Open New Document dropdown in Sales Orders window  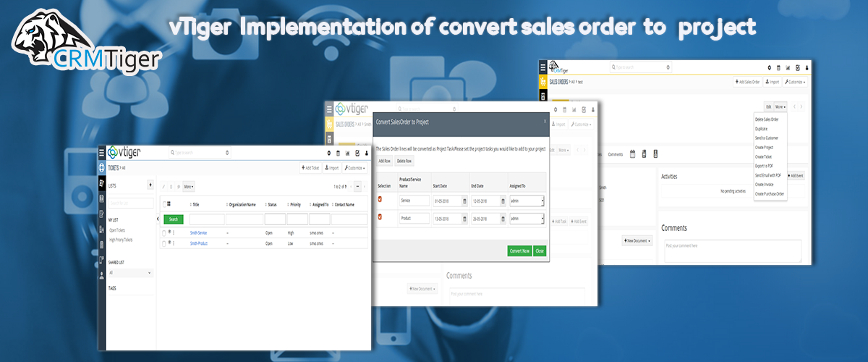(x=637, y=240)
